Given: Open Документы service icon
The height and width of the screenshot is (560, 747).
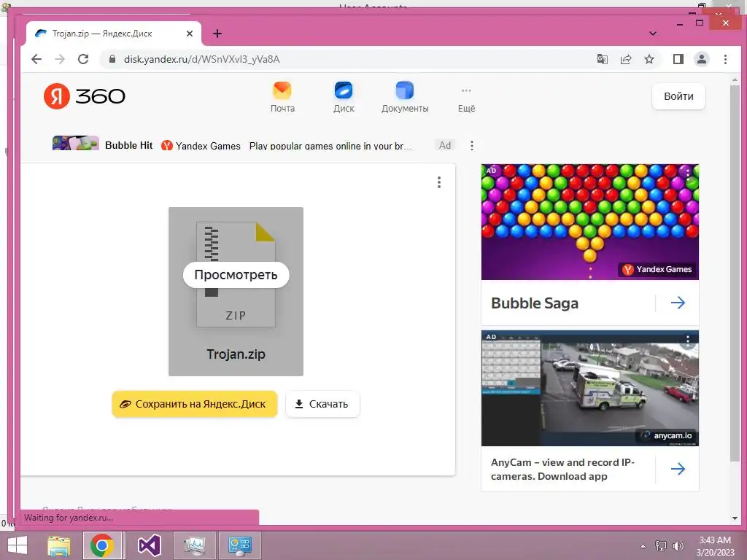Looking at the screenshot, I should (x=405, y=97).
